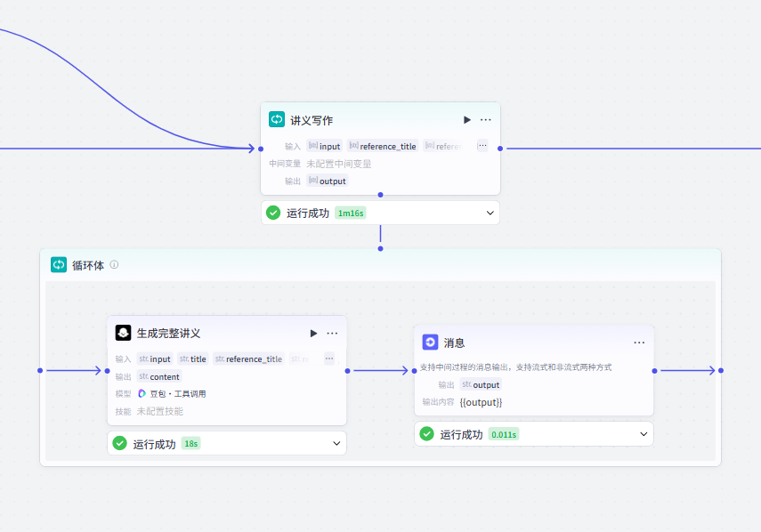The height and width of the screenshot is (532, 761).
Task: Run the 生成完整讲义 node
Action: pyautogui.click(x=313, y=334)
